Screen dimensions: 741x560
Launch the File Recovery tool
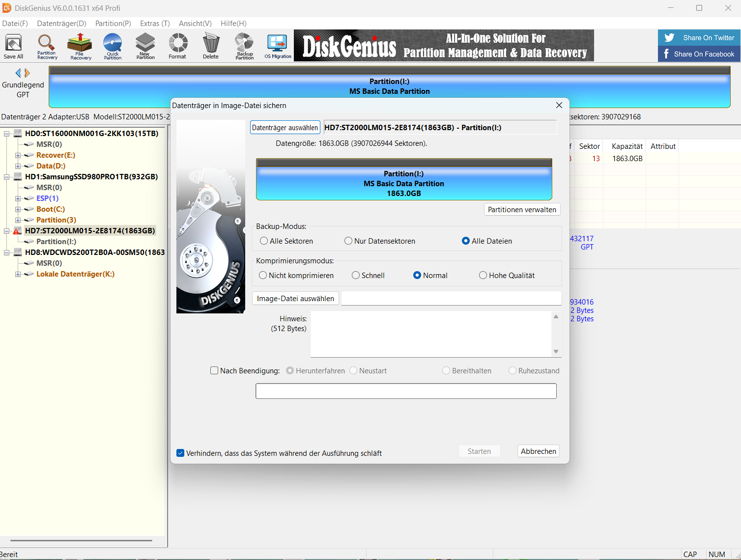(80, 47)
